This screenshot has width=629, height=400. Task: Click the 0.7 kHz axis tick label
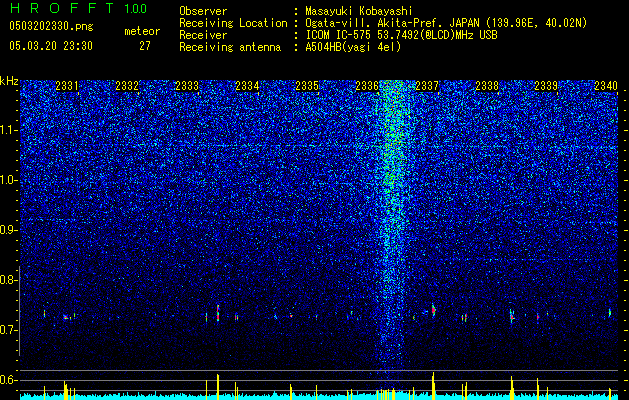(x=8, y=330)
